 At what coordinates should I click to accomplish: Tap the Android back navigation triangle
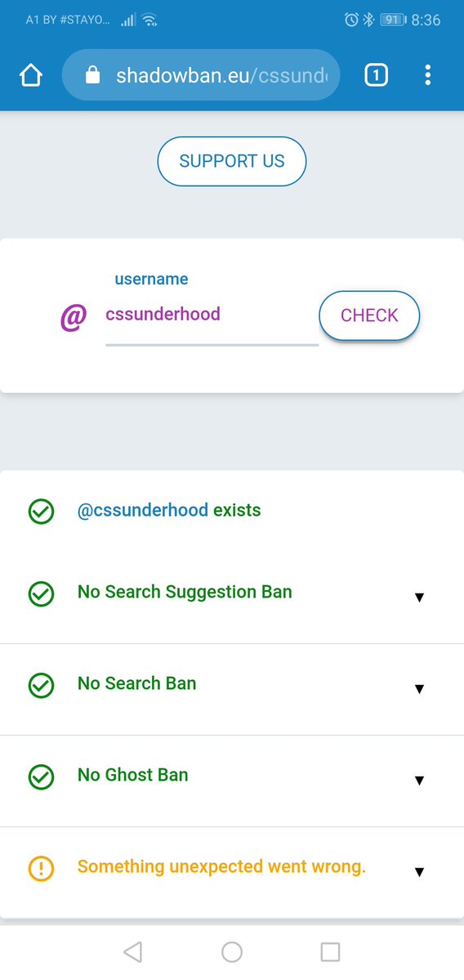tap(133, 952)
